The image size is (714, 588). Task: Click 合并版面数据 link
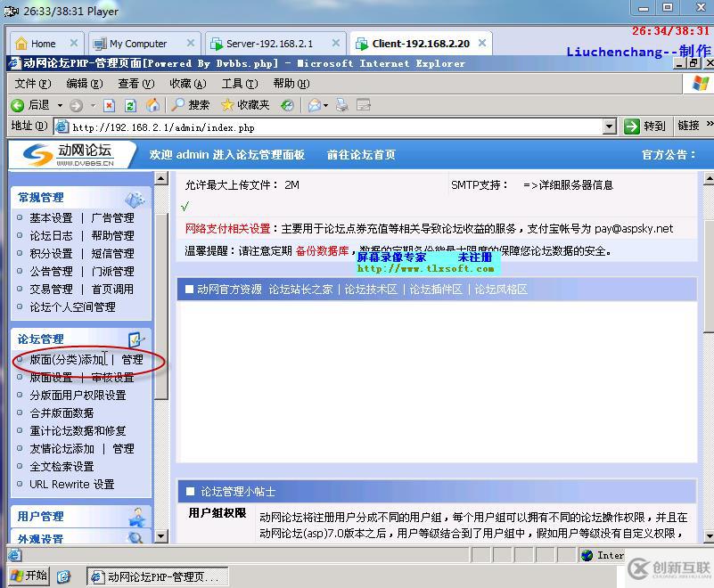[62, 412]
